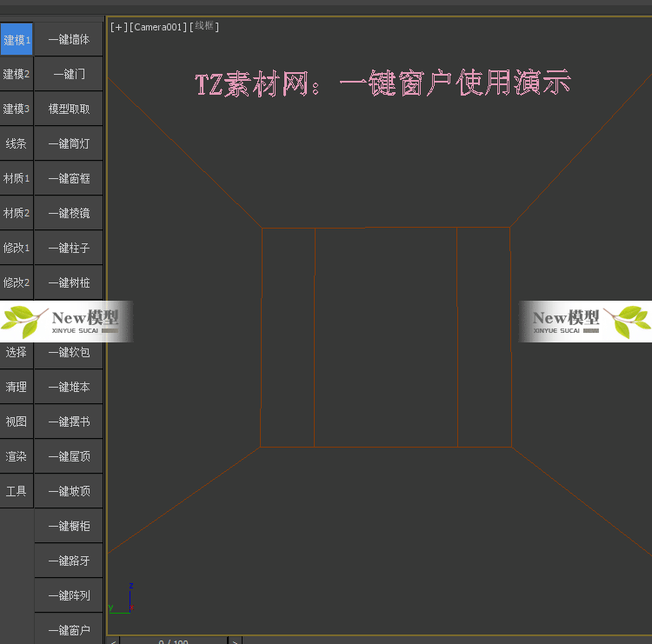Open the Camera001 view menu
The width and height of the screenshot is (652, 644).
[x=158, y=28]
